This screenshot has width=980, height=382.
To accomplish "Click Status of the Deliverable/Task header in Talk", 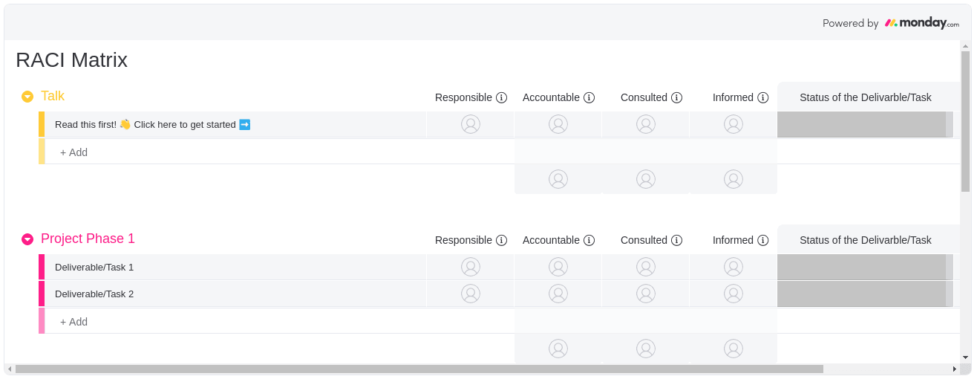I will pos(865,97).
